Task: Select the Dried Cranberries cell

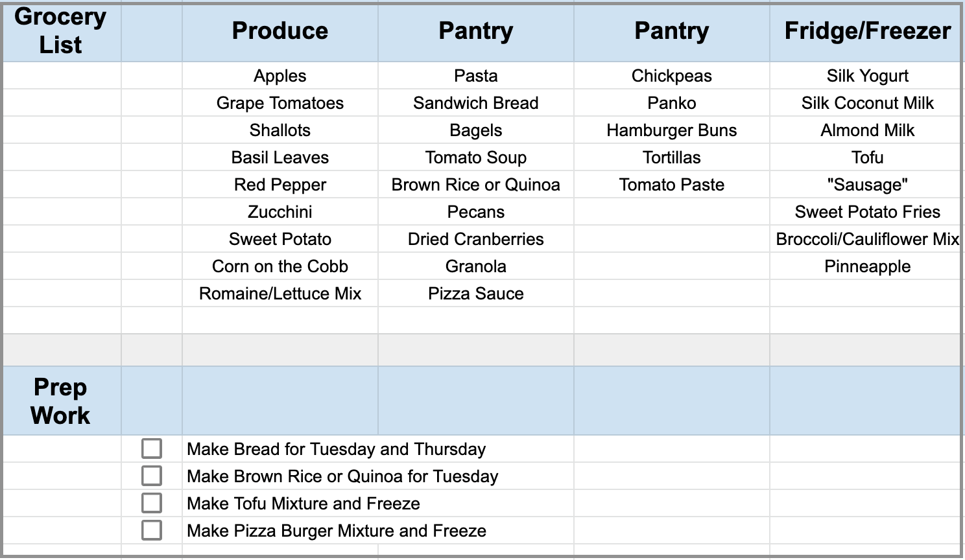Action: point(475,239)
